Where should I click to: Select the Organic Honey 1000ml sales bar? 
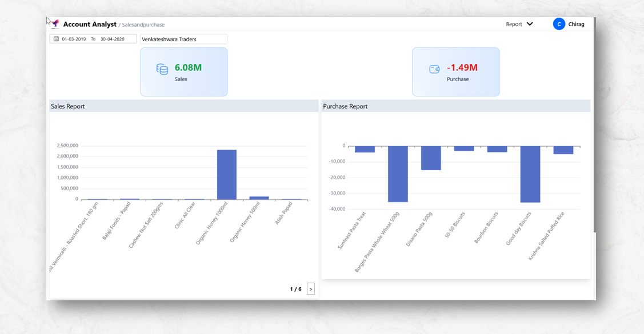(227, 174)
